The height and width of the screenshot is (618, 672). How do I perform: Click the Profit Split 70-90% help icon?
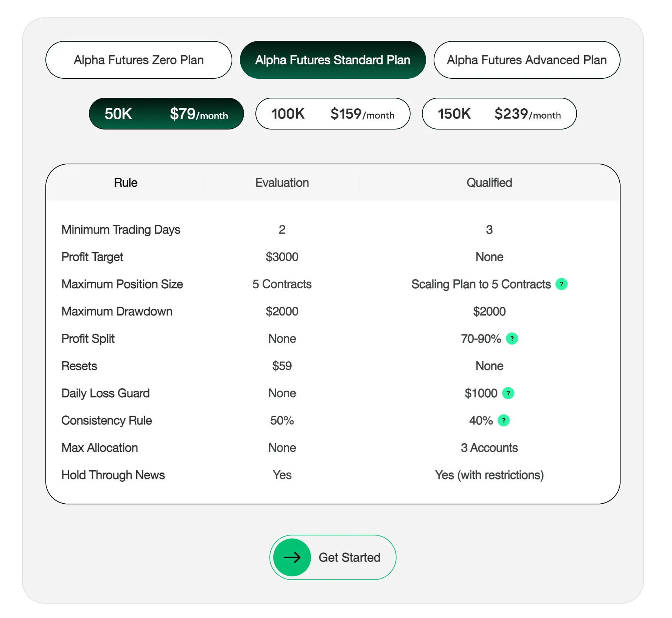click(512, 339)
